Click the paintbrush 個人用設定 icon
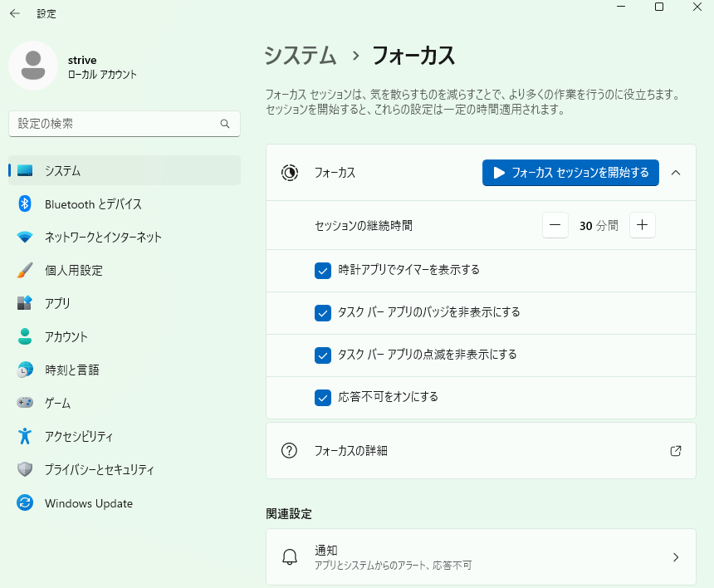Viewport: 714px width, 588px height. (x=25, y=270)
